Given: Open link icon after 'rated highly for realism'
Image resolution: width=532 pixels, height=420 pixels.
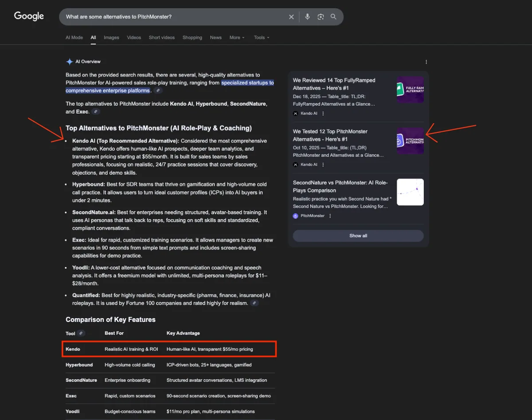Looking at the screenshot, I should [254, 303].
